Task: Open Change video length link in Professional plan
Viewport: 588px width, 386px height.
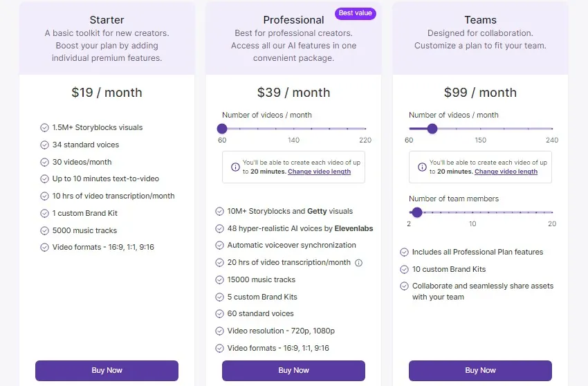Action: (319, 172)
